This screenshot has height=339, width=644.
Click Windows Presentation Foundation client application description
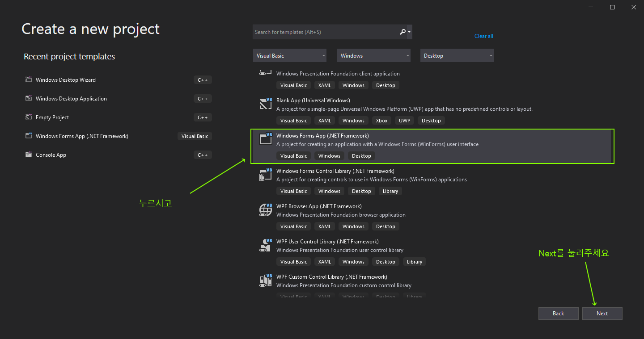[338, 74]
